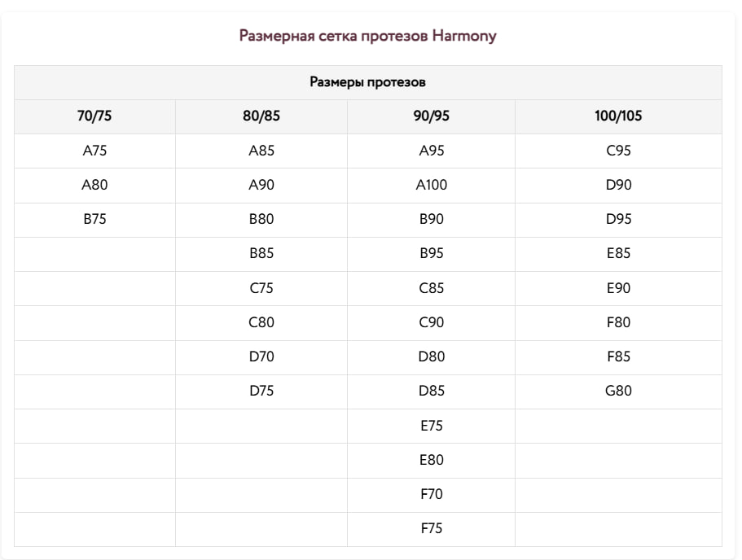Click the C95 size cell

(618, 151)
